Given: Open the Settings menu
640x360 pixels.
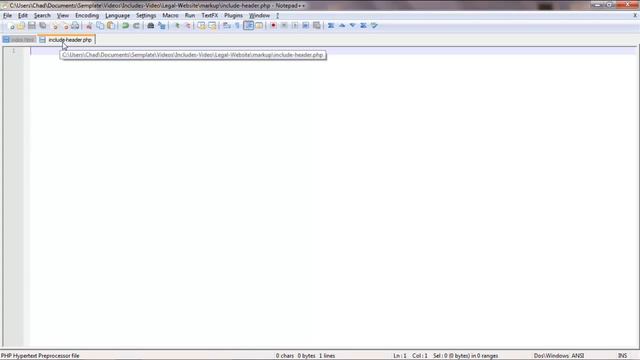Looking at the screenshot, I should (146, 16).
